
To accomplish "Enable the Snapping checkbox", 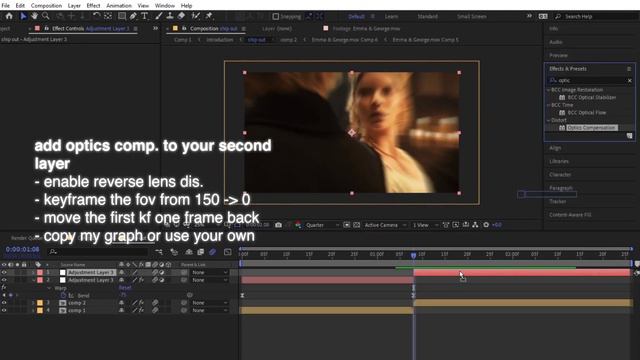I will pyautogui.click(x=276, y=16).
